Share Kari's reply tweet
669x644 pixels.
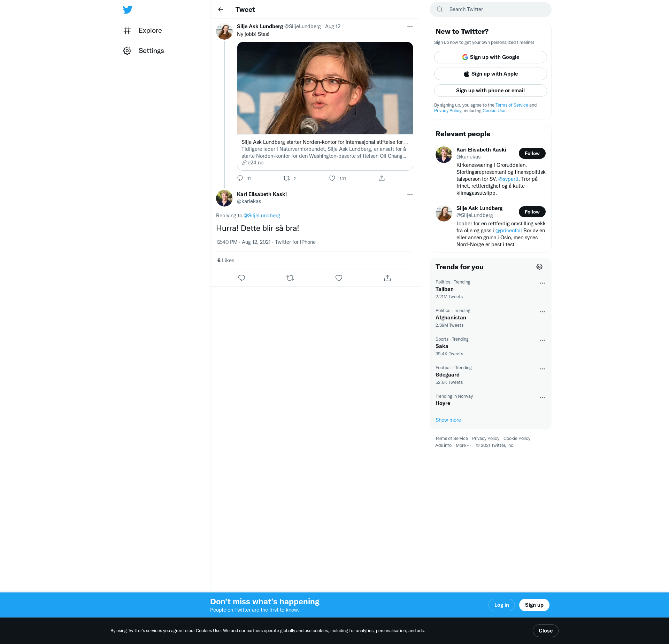coord(387,278)
